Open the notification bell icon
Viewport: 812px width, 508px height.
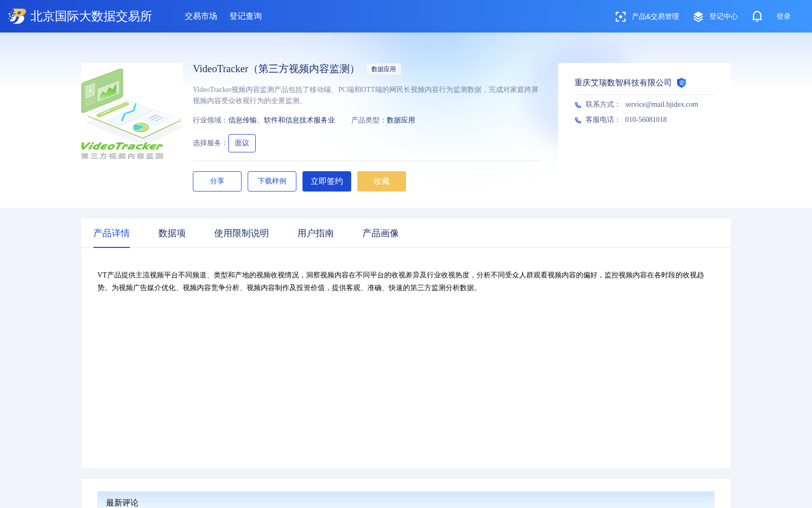(757, 16)
